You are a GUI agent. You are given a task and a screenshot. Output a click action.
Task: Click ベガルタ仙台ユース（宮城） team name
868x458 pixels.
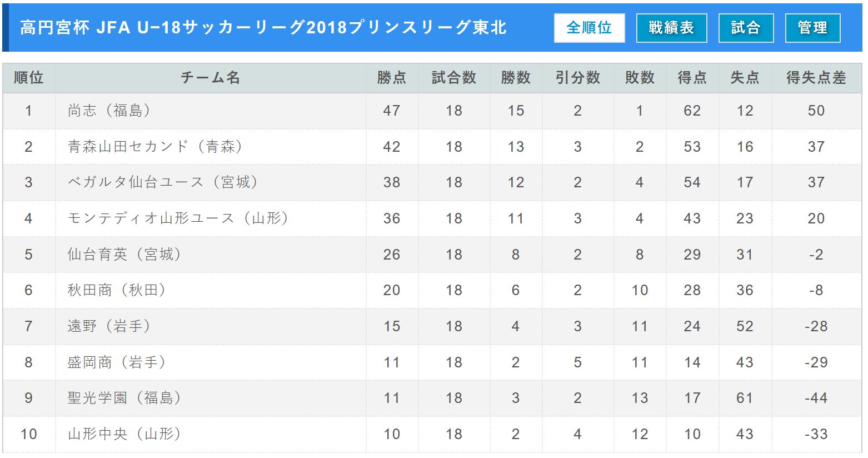(163, 182)
